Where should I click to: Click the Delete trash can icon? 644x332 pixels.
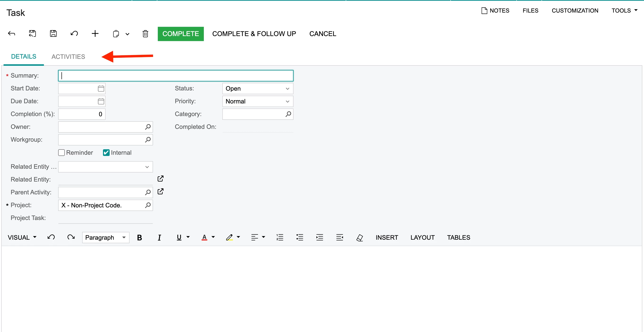pos(145,33)
